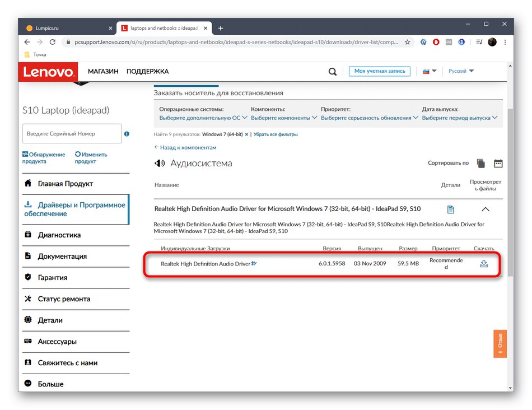Image resolution: width=532 pixels, height=410 pixels.
Task: Click the first blue extension icon in toolbar
Action: 423,42
